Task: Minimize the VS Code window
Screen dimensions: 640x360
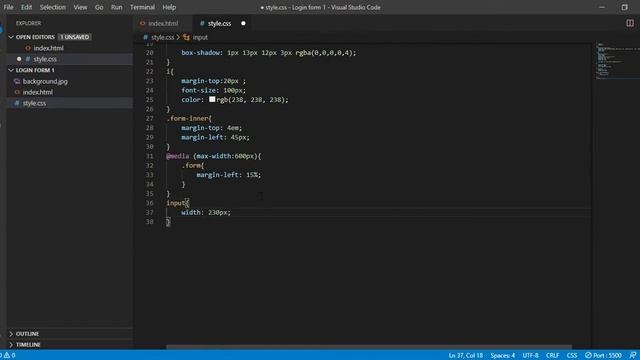Action: [602, 7]
